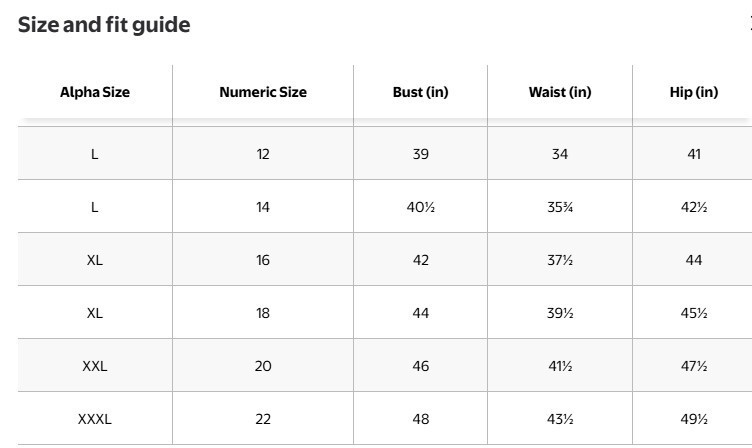Viewport: 752px width, 448px height.
Task: Select the Waist (in) column header
Action: coord(560,92)
